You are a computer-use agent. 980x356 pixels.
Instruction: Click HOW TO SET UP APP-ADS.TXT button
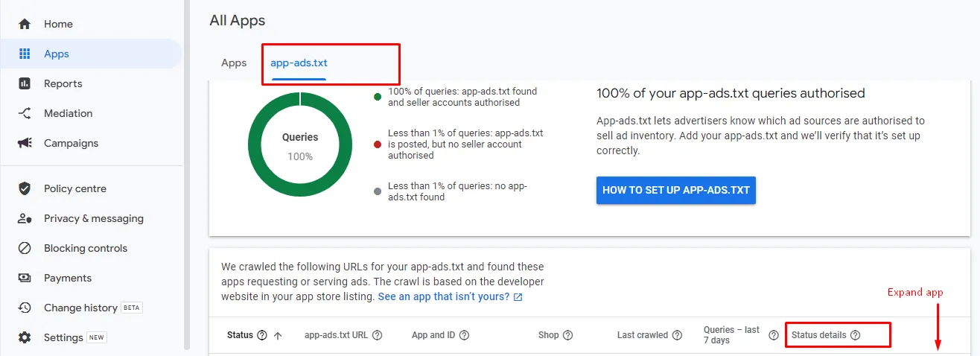click(x=676, y=190)
